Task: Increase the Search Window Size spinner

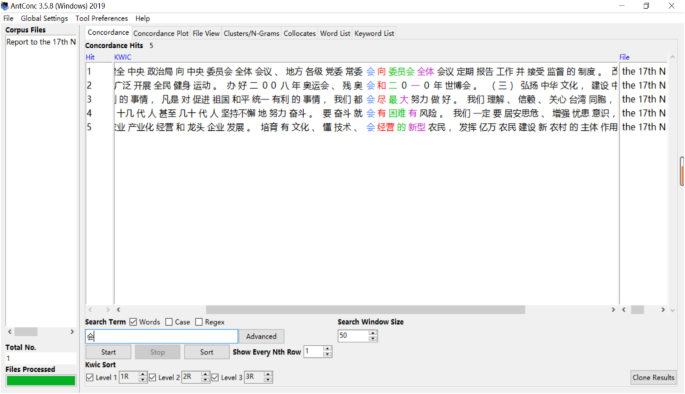Action: tap(373, 333)
